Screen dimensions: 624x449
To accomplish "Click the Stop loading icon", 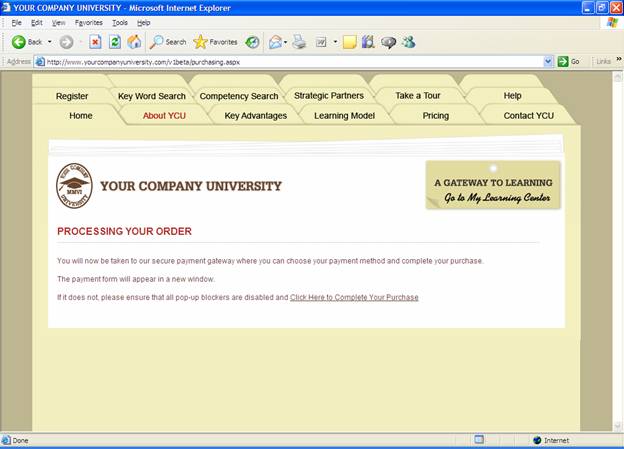I will click(x=95, y=42).
